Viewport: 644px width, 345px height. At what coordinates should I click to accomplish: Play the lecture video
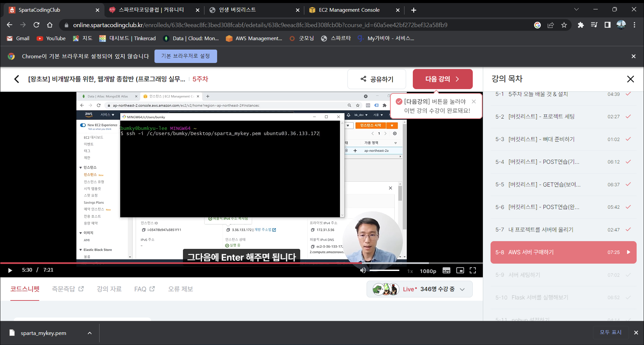pos(10,270)
